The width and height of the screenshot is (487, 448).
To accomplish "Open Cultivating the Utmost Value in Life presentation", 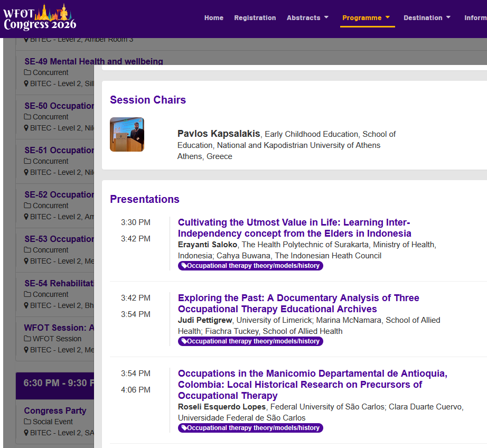I will (x=294, y=228).
